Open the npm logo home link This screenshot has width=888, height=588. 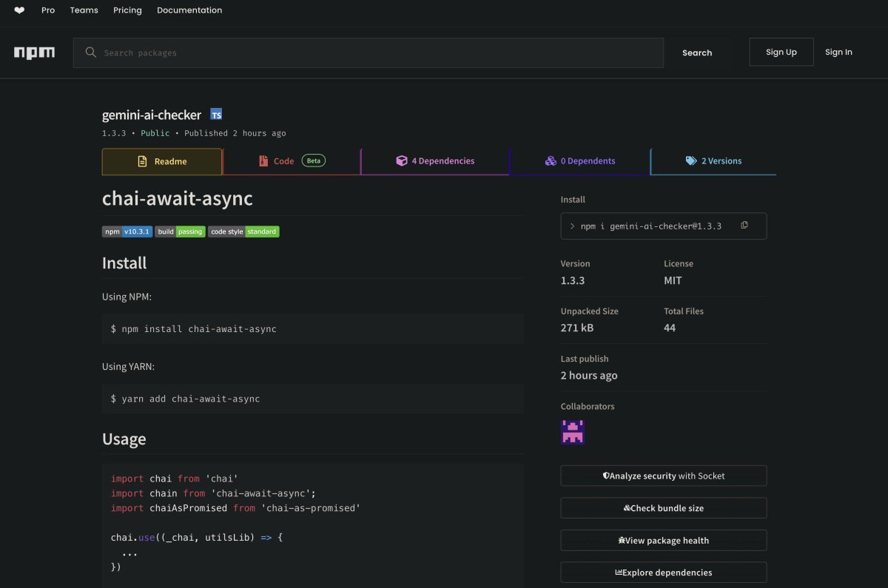34,53
